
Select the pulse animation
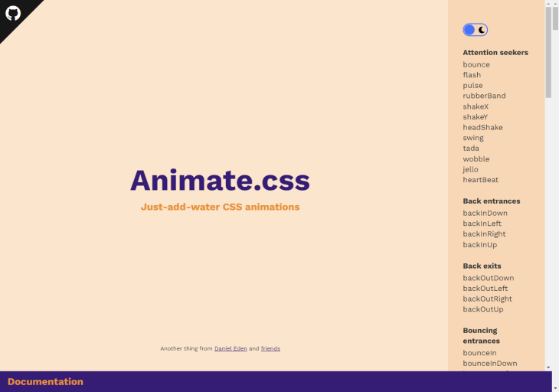(x=472, y=86)
